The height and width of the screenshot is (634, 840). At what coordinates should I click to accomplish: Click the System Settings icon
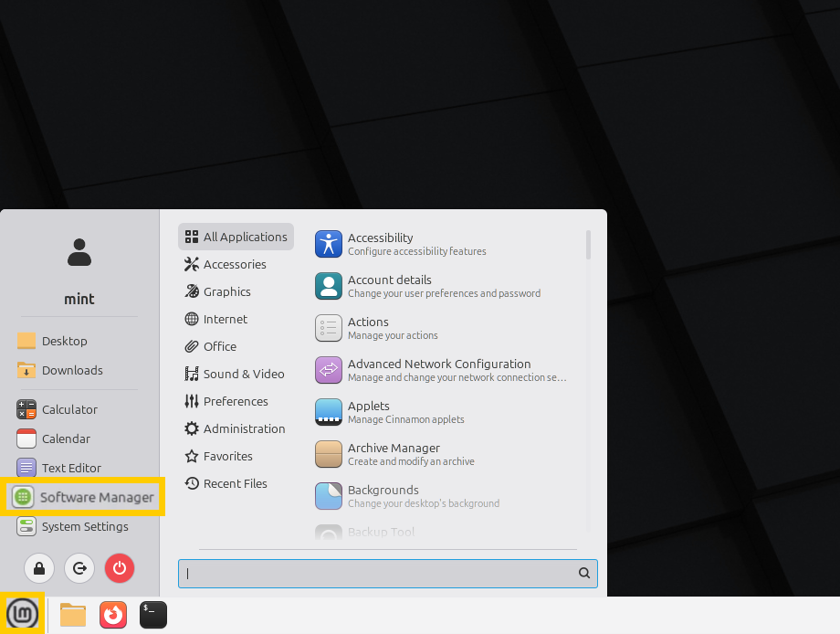tap(26, 526)
